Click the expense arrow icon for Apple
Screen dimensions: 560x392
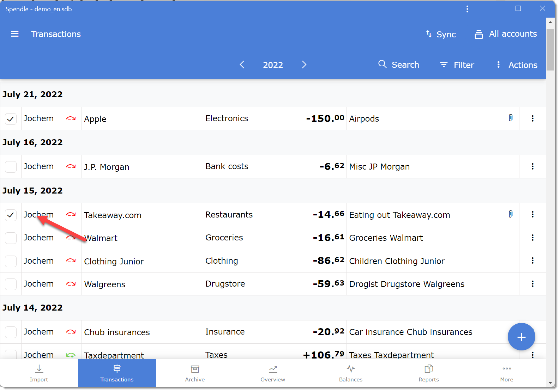(71, 119)
